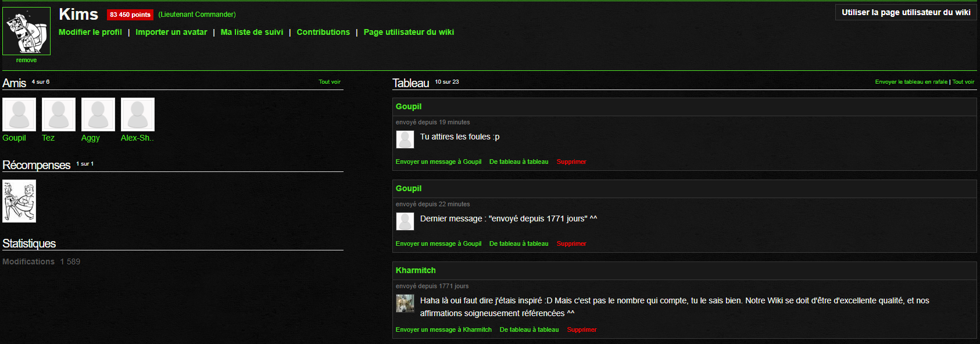The image size is (980, 344).
Task: View the reward badge under Récompenses
Action: pos(19,201)
